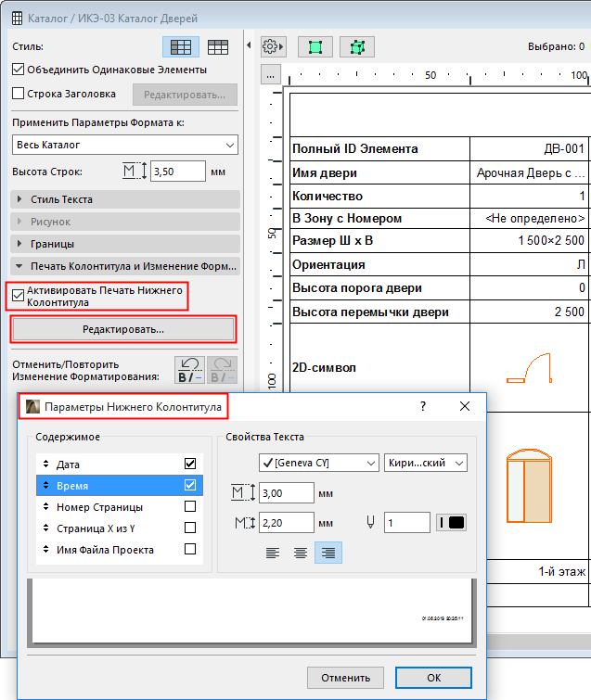Click the ДВ-001 cell
This screenshot has height=700, width=591.
click(531, 148)
